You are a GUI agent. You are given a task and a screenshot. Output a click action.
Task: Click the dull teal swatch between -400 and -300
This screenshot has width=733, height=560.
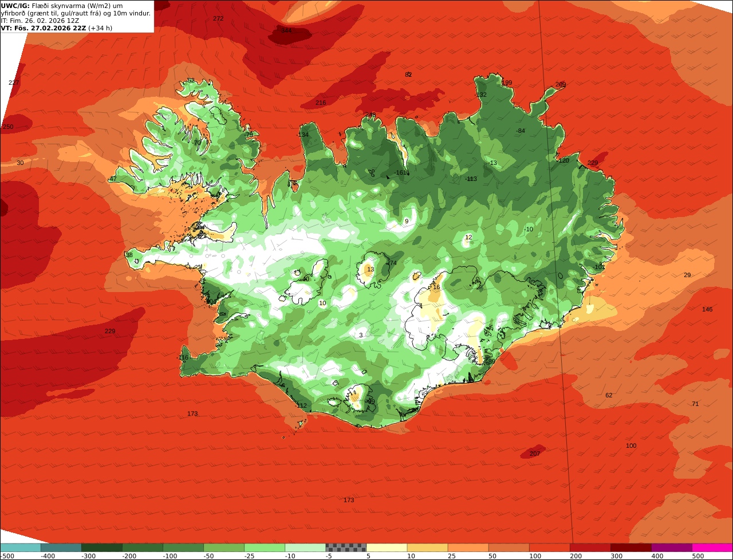click(x=61, y=547)
